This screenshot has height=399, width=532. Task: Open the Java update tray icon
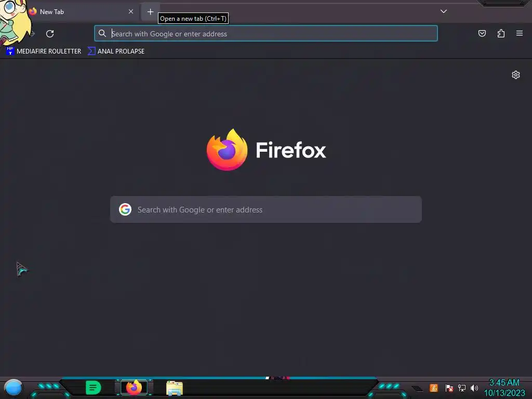434,388
